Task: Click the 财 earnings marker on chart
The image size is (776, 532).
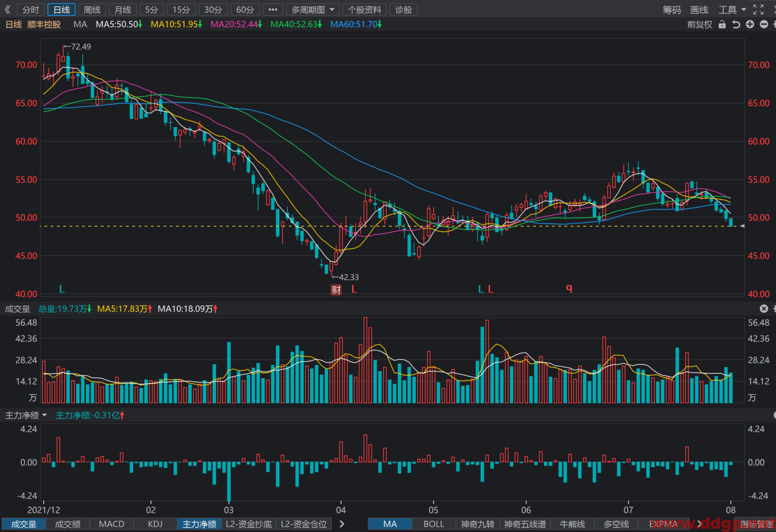Action: click(x=336, y=290)
